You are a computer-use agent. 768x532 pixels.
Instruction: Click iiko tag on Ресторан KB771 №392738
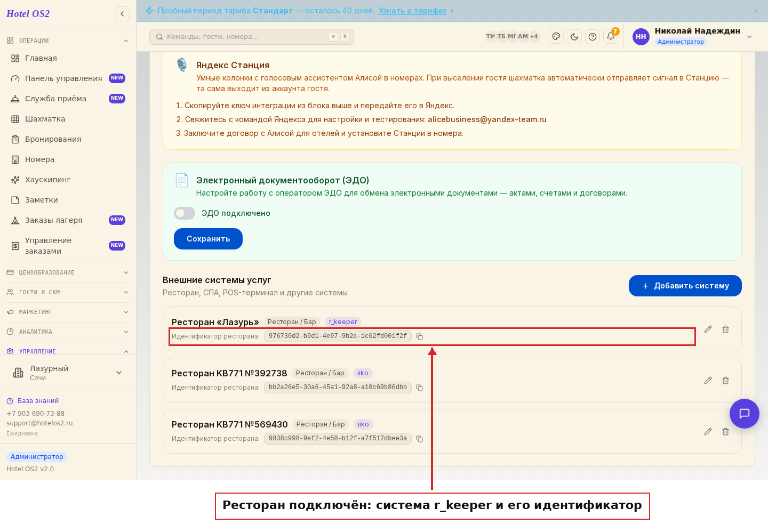coord(363,373)
